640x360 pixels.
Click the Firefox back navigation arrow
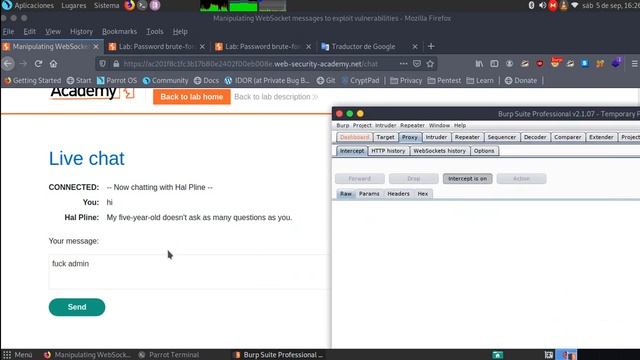click(x=8, y=64)
